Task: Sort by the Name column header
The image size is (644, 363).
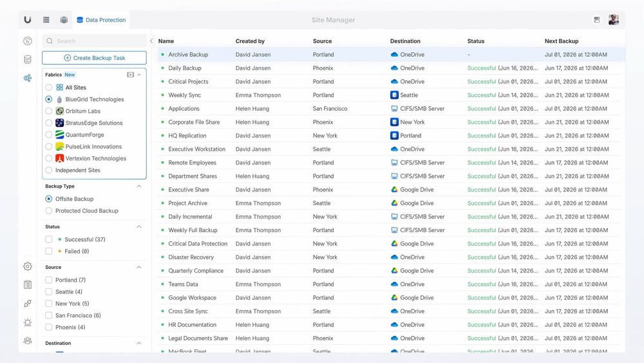Action: click(166, 41)
